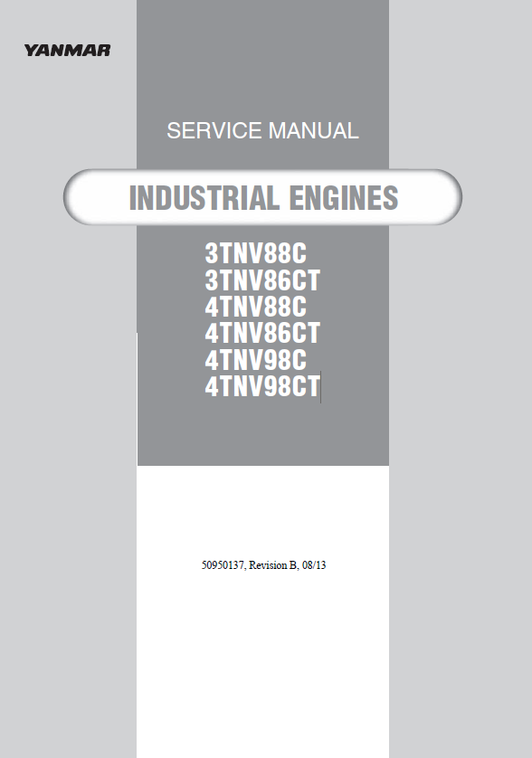
Task: Select engine model 3TNV86CT
Action: coord(262,280)
